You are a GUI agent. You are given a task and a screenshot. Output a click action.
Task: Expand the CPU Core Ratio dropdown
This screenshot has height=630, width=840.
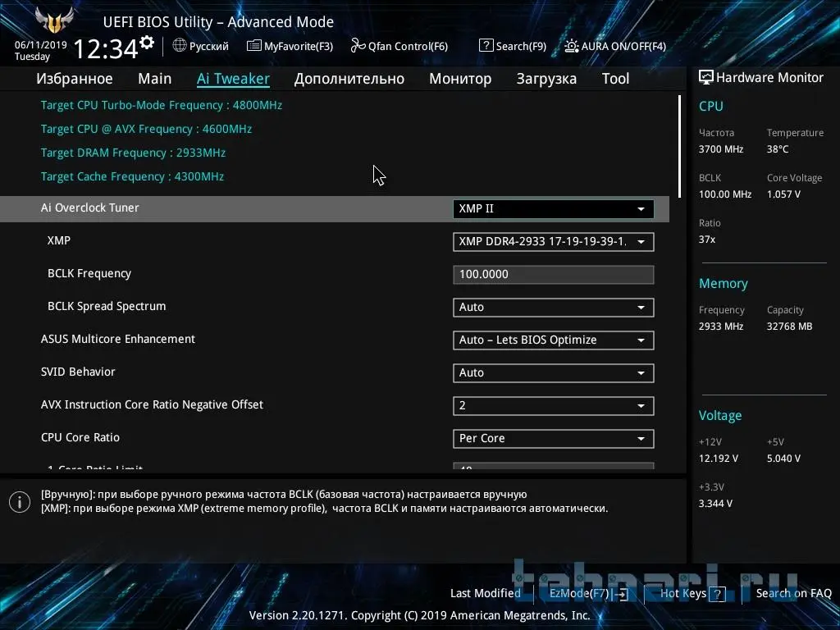pos(554,439)
